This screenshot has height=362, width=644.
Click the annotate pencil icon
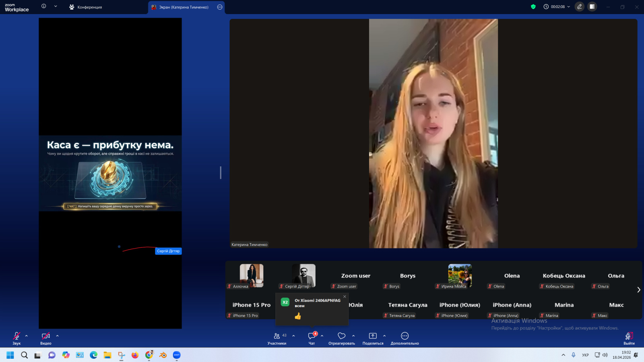(580, 7)
